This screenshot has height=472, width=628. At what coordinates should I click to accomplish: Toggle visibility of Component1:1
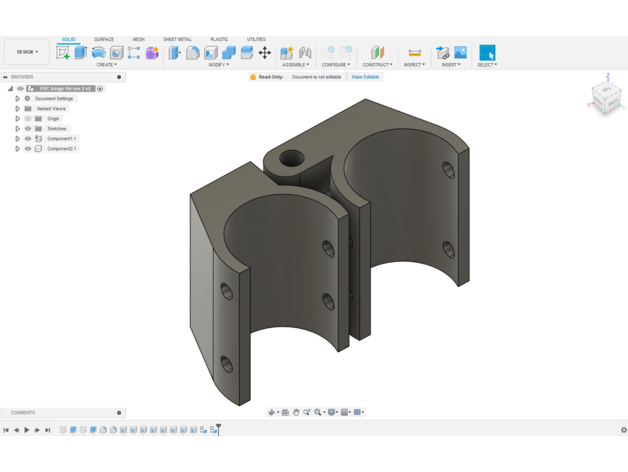pyautogui.click(x=28, y=139)
